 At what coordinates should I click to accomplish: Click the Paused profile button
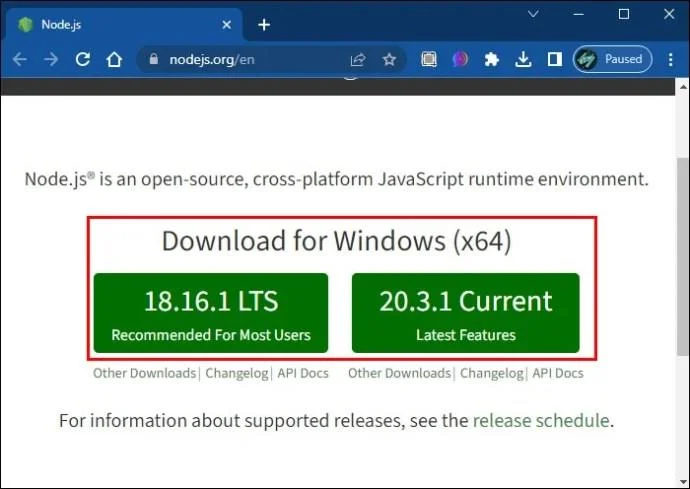click(x=611, y=59)
